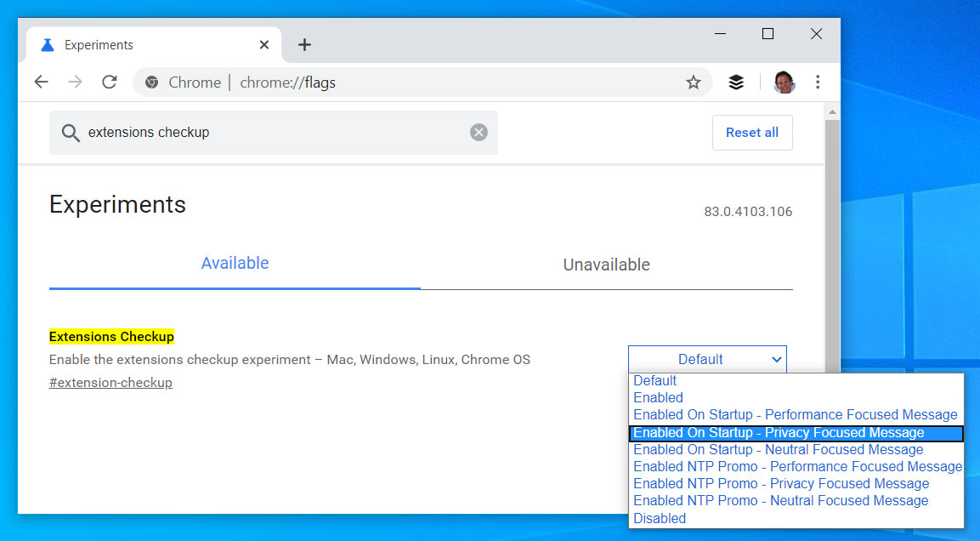
Task: Open Chrome's three-dot menu
Action: coord(818,82)
